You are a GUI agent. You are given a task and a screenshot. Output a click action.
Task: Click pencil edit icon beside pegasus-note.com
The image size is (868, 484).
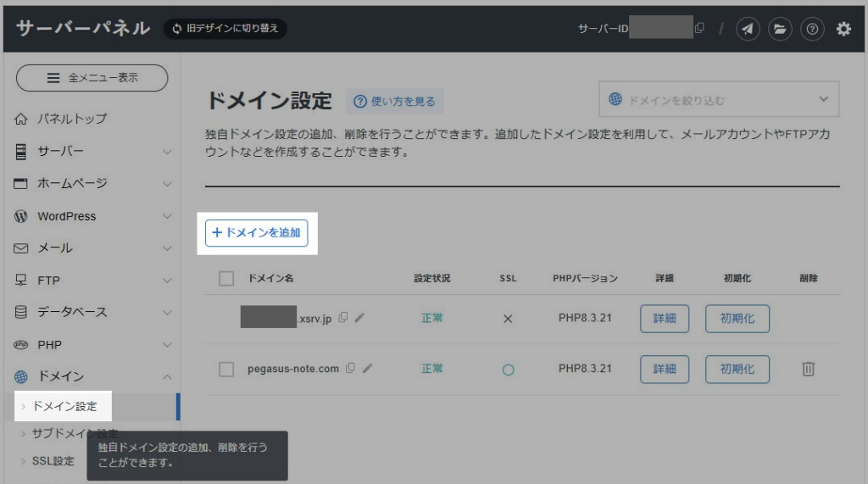(367, 369)
